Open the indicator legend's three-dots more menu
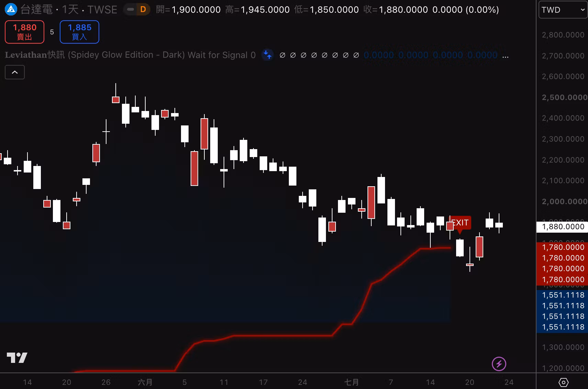Image resolution: width=588 pixels, height=389 pixels. [506, 55]
